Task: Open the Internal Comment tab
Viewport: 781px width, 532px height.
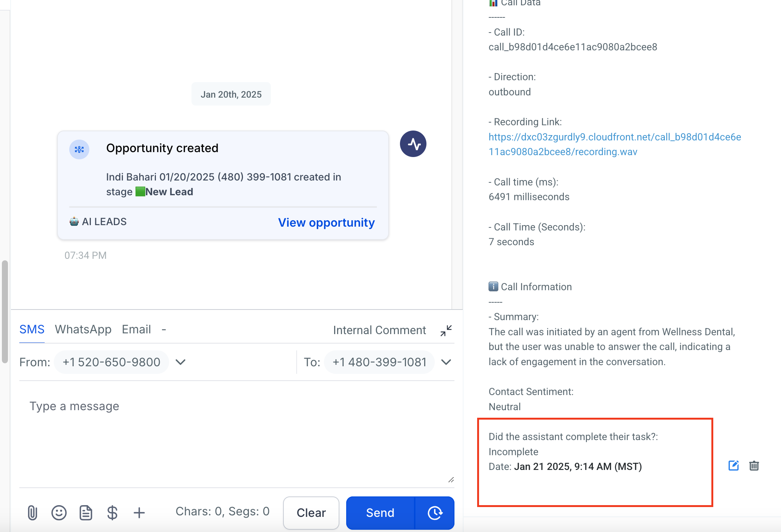Action: click(380, 330)
